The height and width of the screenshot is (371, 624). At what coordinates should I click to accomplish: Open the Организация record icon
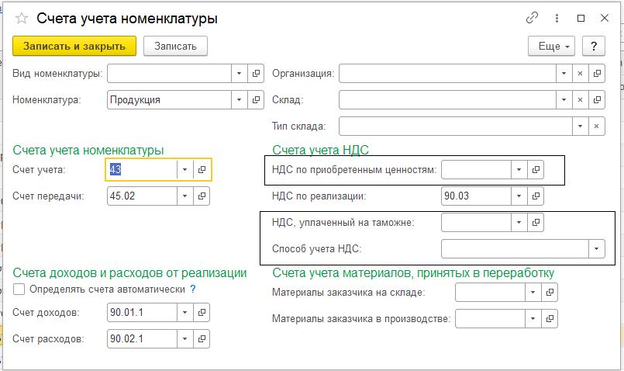(x=597, y=73)
